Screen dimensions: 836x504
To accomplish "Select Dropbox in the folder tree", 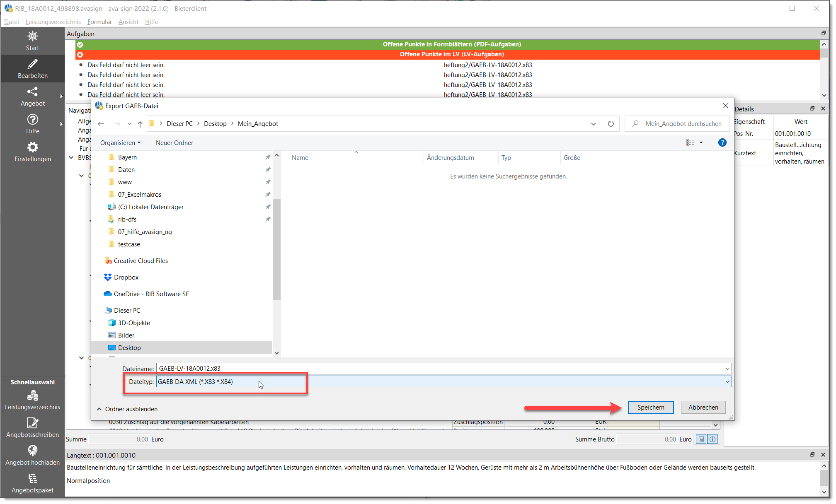I will 126,277.
